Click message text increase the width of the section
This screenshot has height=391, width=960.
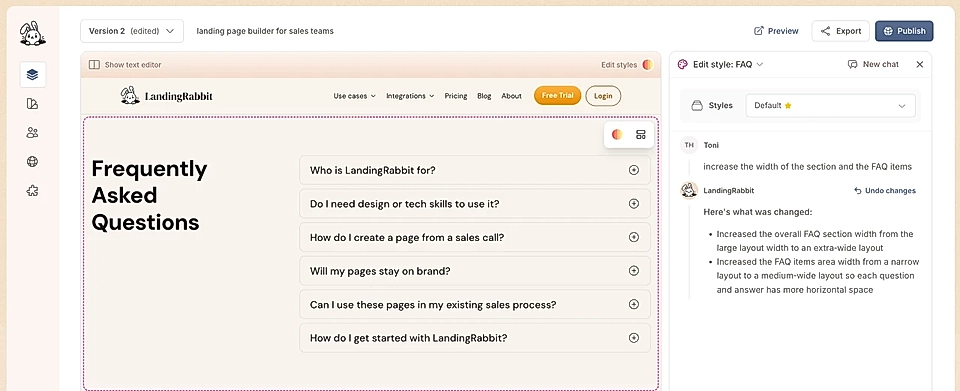click(808, 166)
